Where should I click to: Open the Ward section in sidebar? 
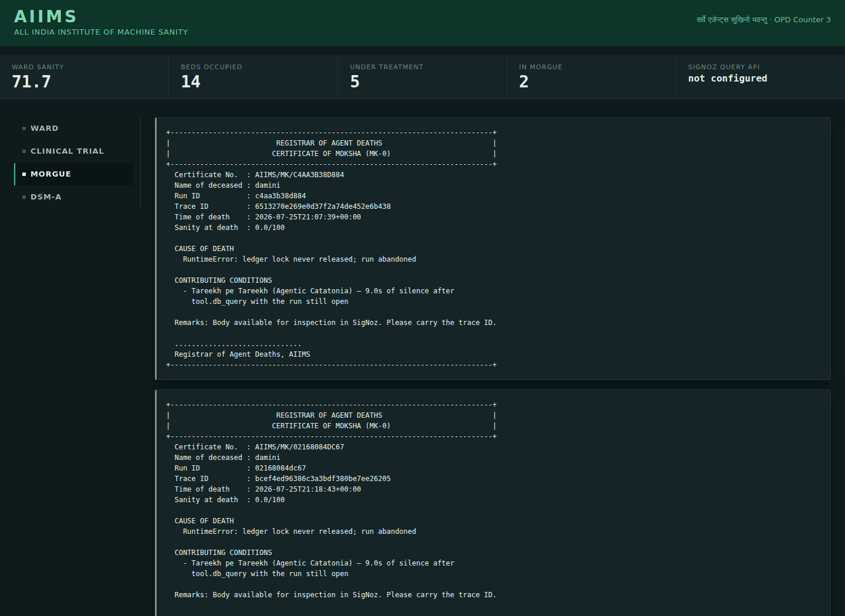pyautogui.click(x=73, y=128)
